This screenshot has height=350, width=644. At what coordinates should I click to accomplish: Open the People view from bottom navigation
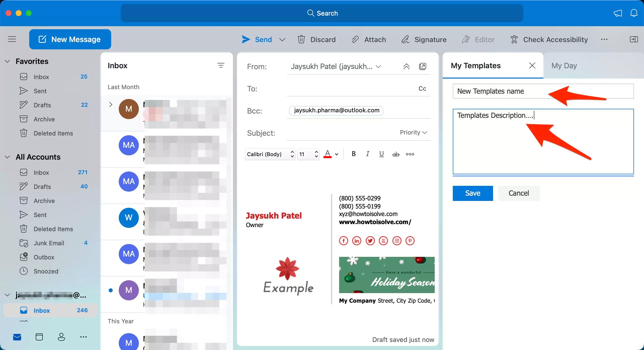click(61, 337)
